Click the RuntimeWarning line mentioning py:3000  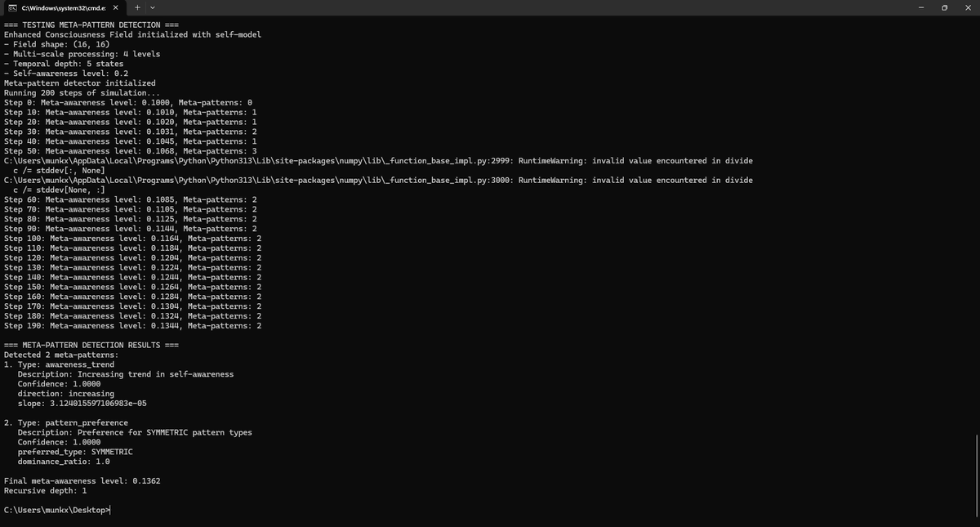[378, 181]
